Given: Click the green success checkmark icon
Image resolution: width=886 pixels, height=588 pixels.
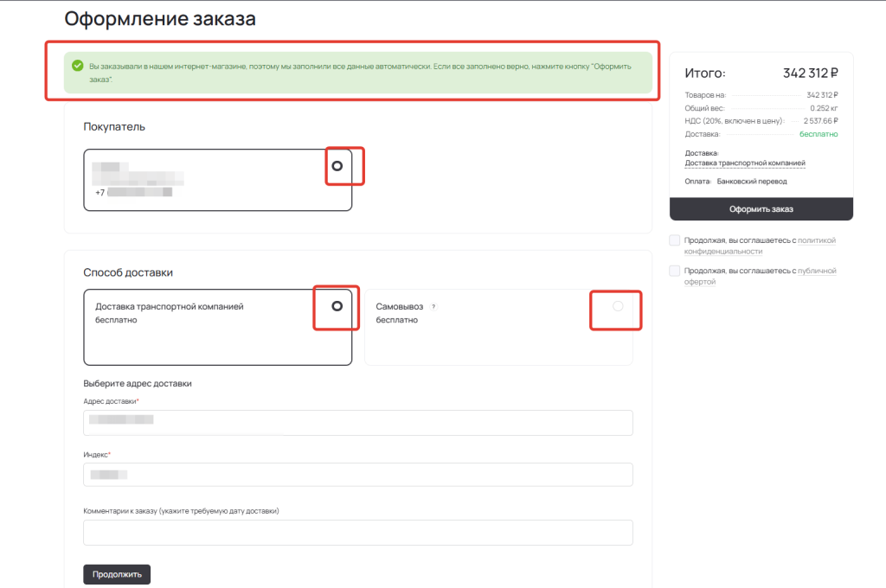Looking at the screenshot, I should coord(78,66).
